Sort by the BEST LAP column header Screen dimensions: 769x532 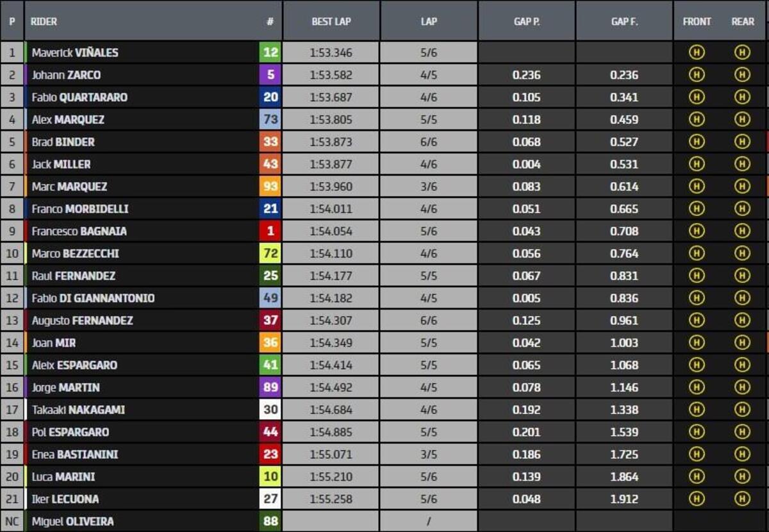click(x=331, y=21)
